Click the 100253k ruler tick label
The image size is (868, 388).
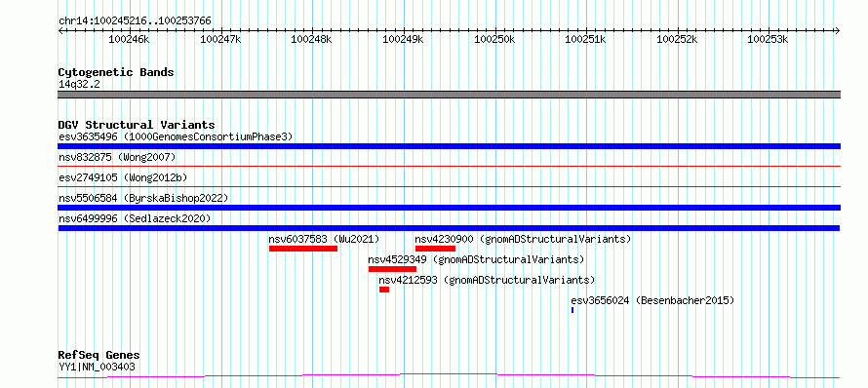point(768,39)
